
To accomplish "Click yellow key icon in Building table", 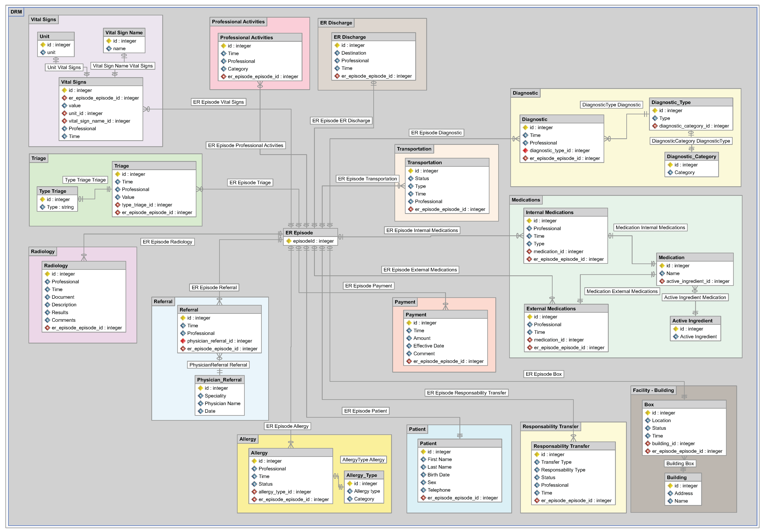I will (x=670, y=486).
